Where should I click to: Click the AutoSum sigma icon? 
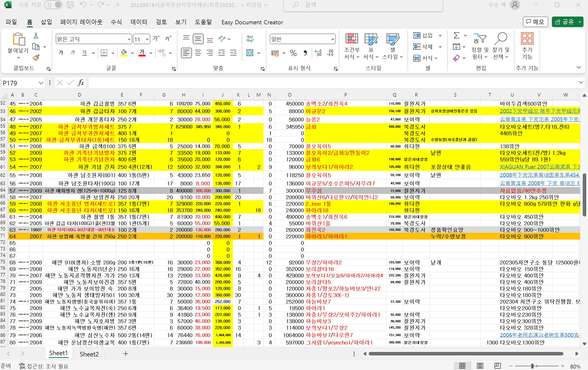coord(456,36)
